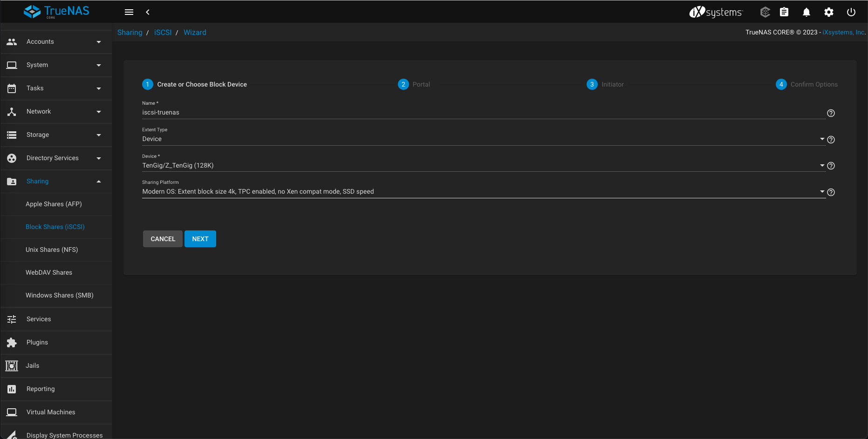The height and width of the screenshot is (439, 868).
Task: Click the TrueCommand icon in top bar
Action: click(765, 12)
